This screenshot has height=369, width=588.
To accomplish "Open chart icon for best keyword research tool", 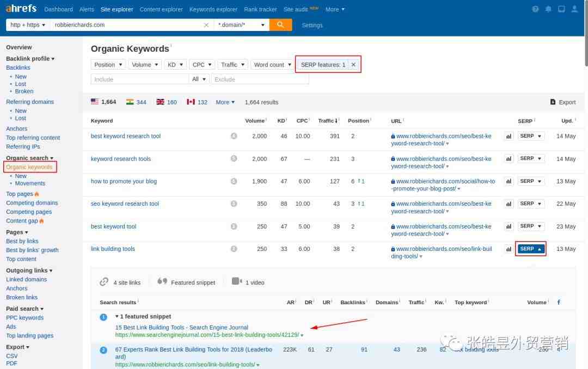I will pyautogui.click(x=509, y=136).
